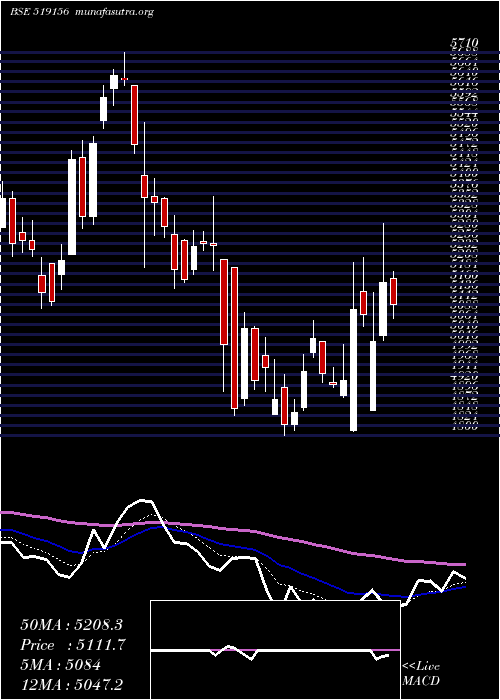Screen dimensions: 500x700
Task: Click the '12MA : 5047.2' value
Action: pyautogui.click(x=72, y=684)
